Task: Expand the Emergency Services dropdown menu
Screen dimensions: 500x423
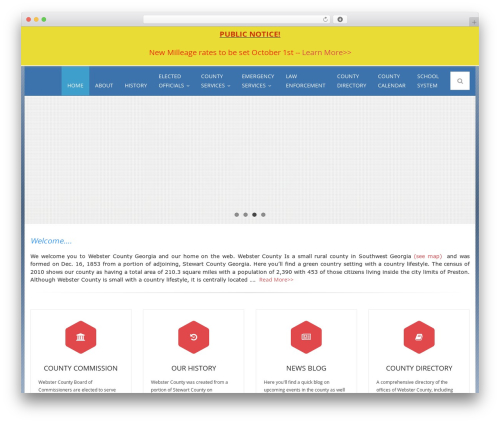Action: [x=258, y=81]
